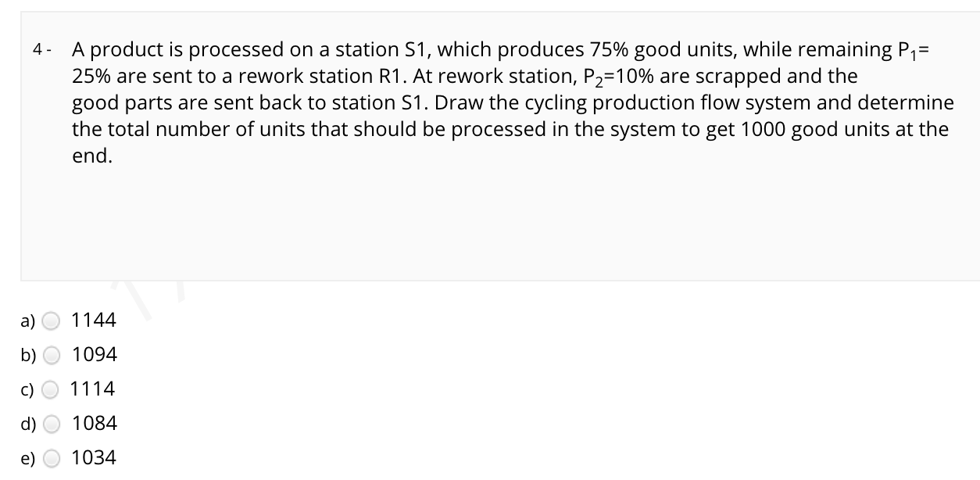Select radio button for option c
The image size is (980, 480).
[52, 389]
